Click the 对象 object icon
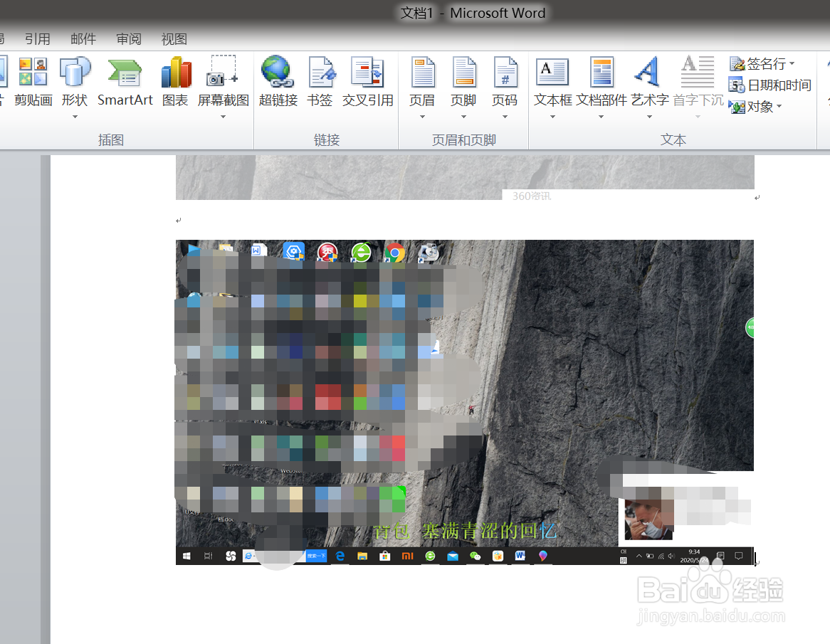Screen dimensions: 830x644 [737, 107]
